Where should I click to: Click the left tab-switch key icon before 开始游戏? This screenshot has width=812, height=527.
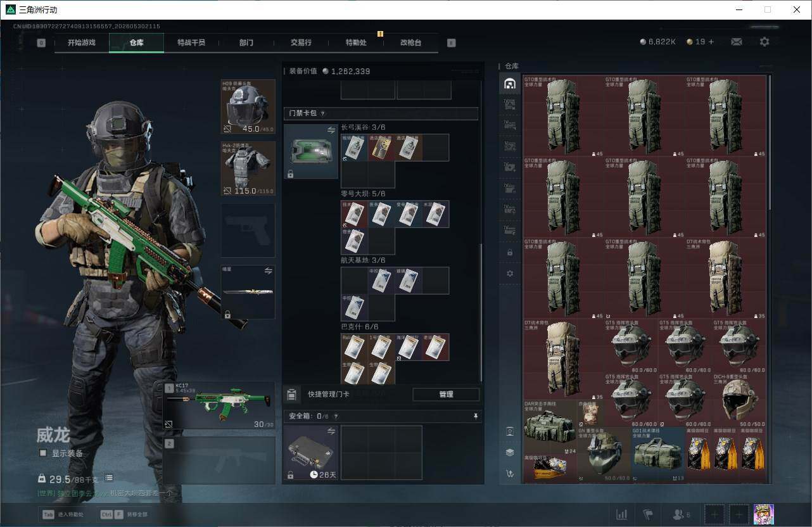pyautogui.click(x=41, y=43)
